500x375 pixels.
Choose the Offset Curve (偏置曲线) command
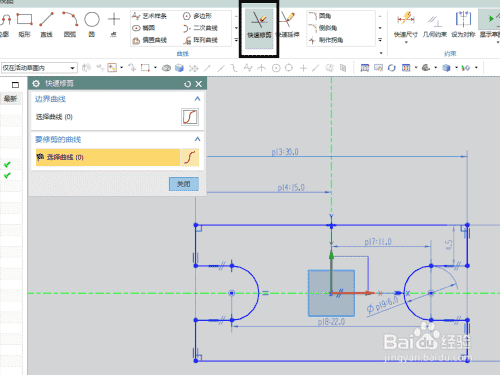150,40
